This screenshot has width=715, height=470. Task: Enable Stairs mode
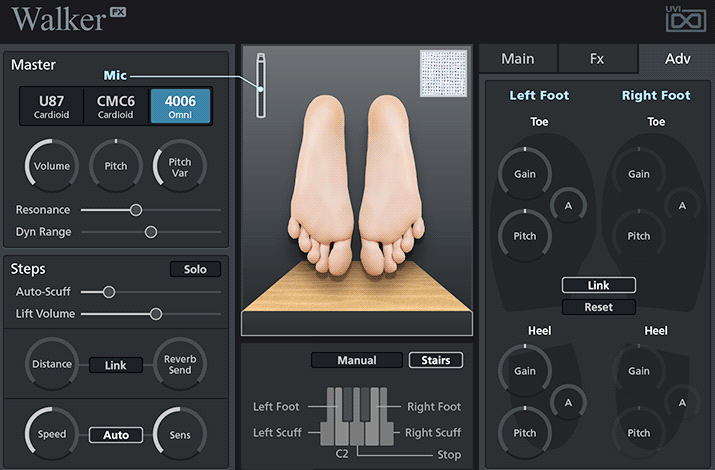(435, 360)
